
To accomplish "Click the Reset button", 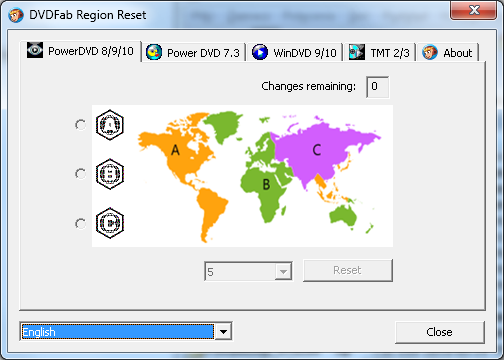I will [x=348, y=270].
